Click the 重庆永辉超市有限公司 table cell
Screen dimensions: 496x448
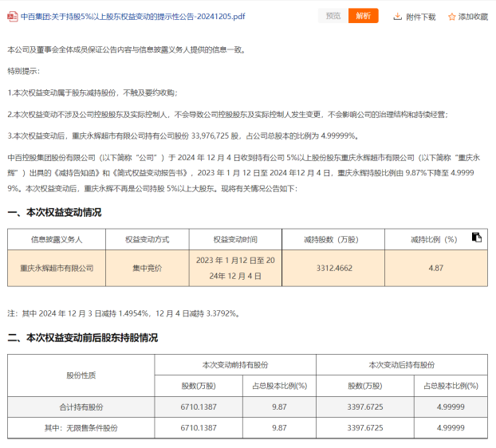point(57,268)
